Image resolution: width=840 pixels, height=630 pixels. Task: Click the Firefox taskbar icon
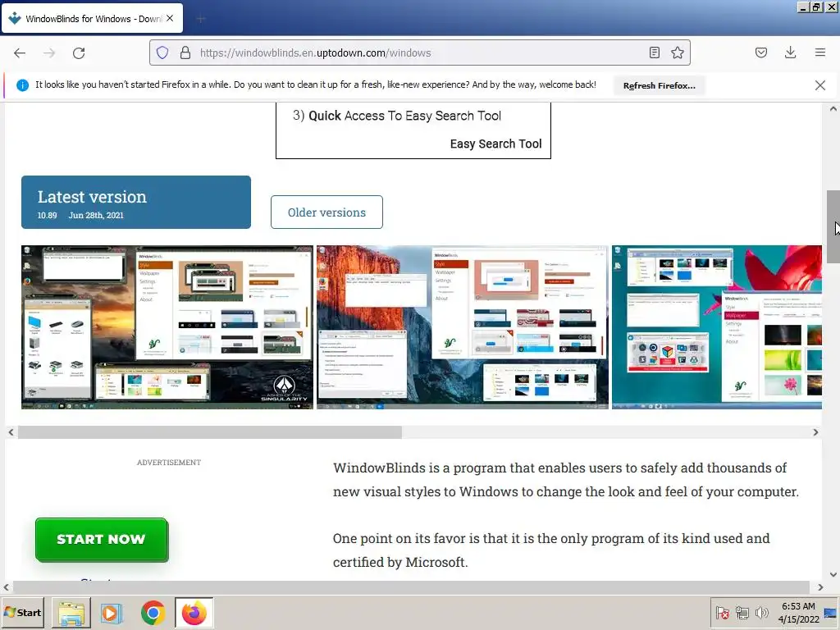194,613
